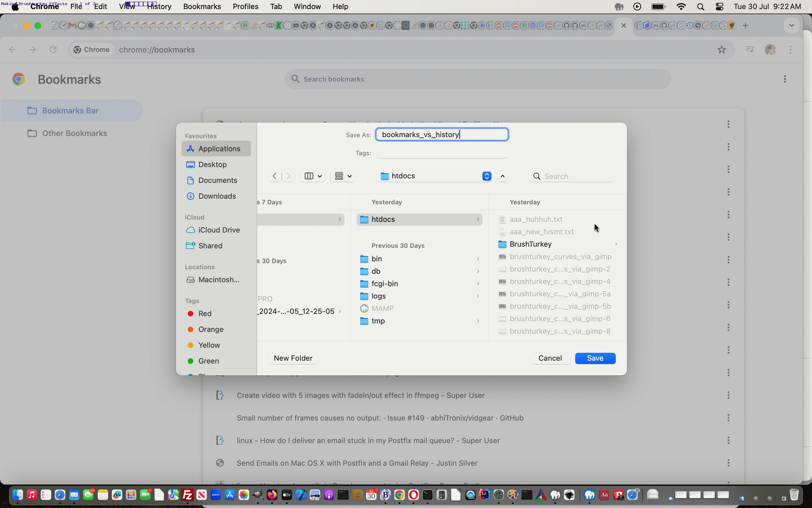Open Postfix mail queue bookmark
The image size is (812, 508).
[368, 441]
